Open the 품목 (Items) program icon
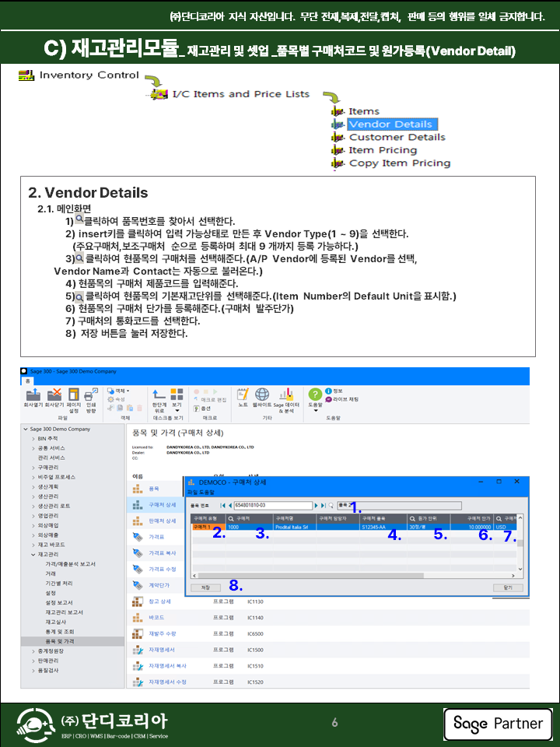560x747 pixels. (x=138, y=489)
